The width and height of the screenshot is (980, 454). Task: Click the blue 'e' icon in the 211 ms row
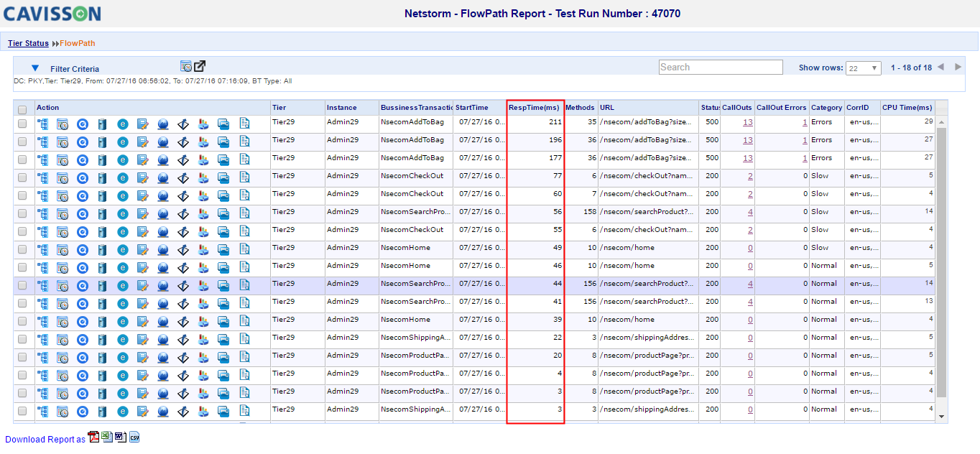[x=123, y=124]
